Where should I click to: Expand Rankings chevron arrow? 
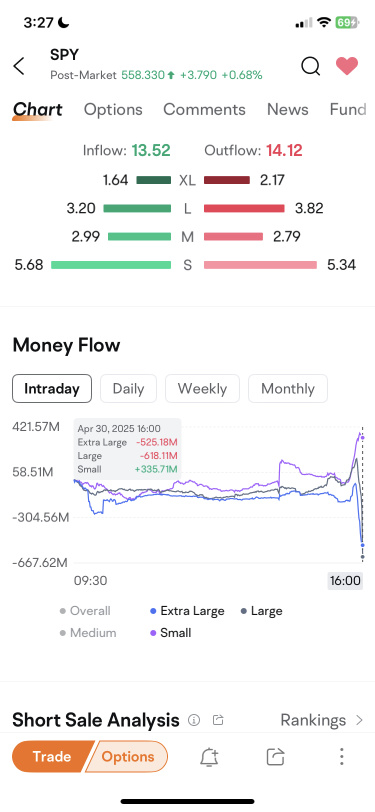[x=359, y=720]
